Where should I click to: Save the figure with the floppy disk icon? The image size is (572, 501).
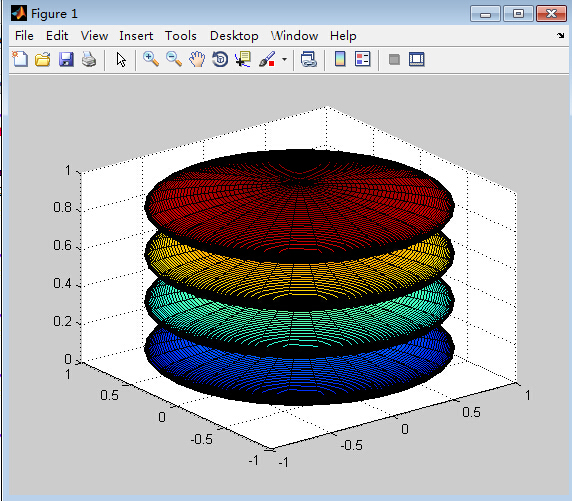point(66,59)
